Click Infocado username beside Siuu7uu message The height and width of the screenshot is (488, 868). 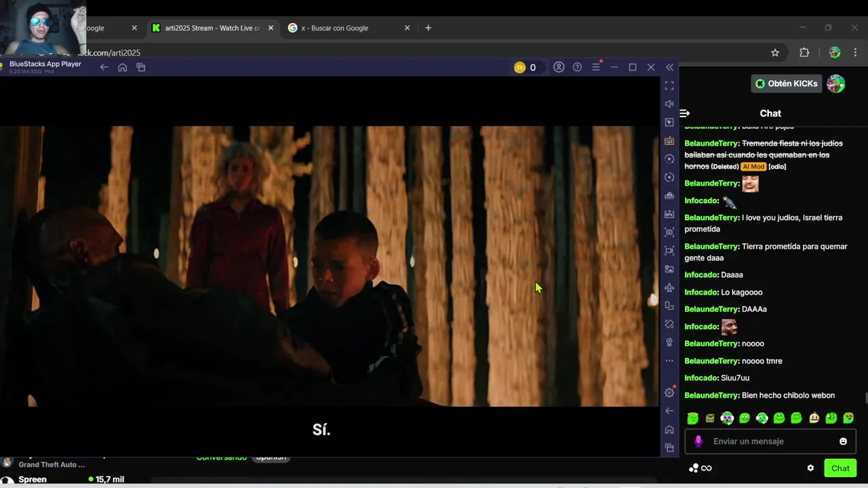(701, 378)
